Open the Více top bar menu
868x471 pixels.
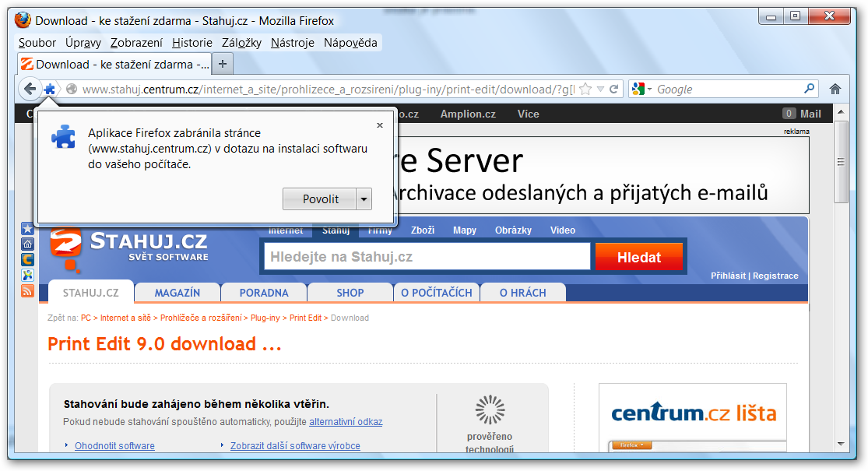coord(528,114)
